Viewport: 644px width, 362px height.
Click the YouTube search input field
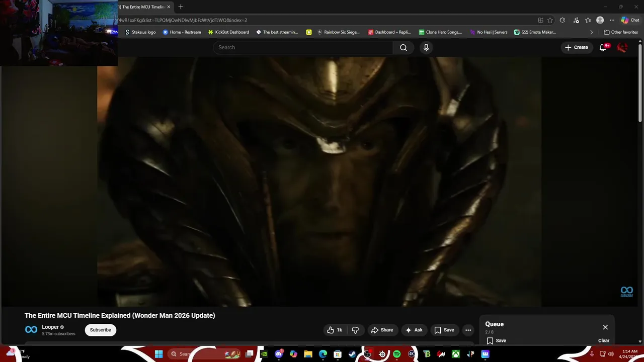[x=303, y=47]
